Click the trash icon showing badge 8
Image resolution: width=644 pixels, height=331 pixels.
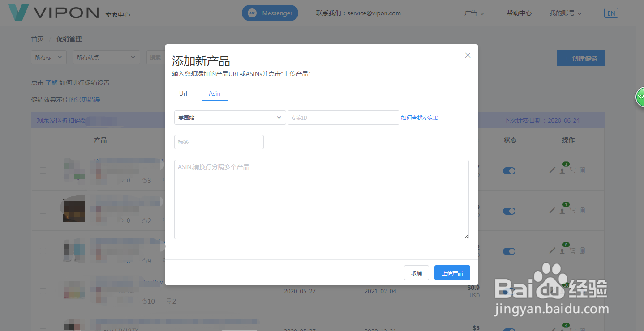(x=582, y=251)
